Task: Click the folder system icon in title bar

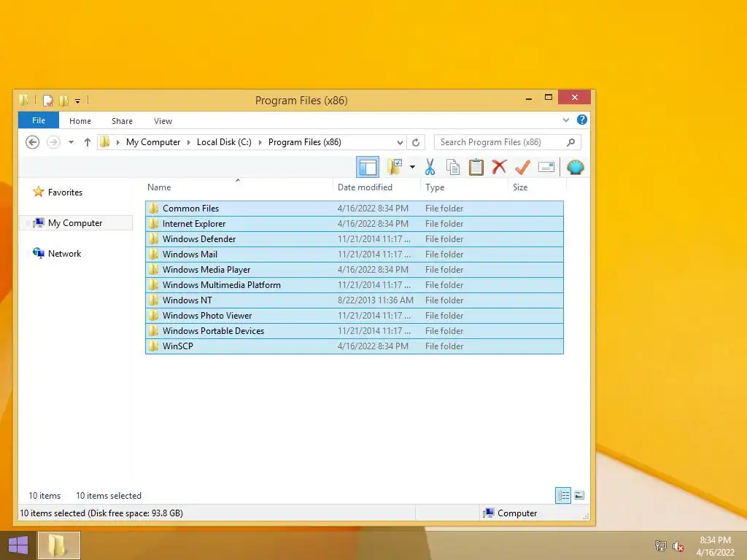Action: [24, 100]
